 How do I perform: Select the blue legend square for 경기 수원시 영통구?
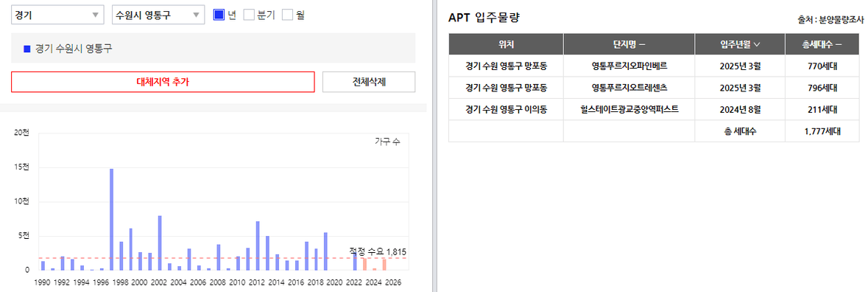click(x=27, y=49)
